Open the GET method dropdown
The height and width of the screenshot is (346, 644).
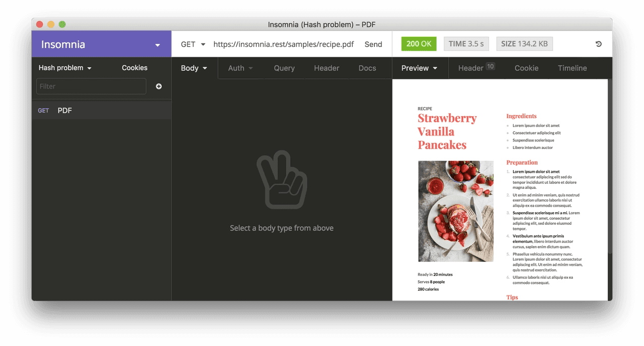[193, 44]
